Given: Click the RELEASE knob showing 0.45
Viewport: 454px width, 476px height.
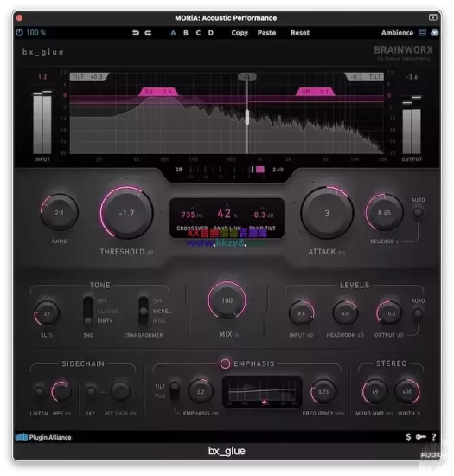Looking at the screenshot, I should (384, 213).
